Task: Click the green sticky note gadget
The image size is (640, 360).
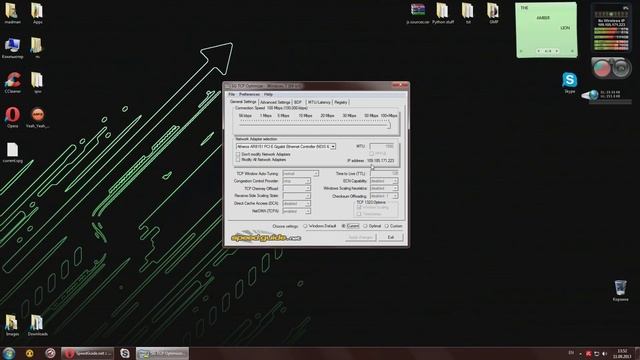Action: (x=547, y=30)
